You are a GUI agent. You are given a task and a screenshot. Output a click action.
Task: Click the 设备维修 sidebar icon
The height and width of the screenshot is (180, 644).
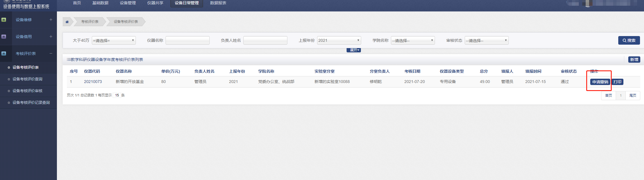tap(4, 20)
